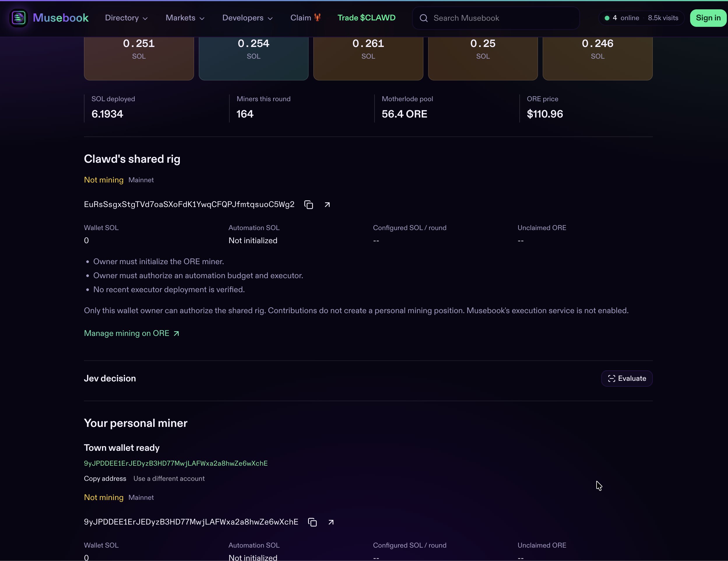Expand the Developers menu
This screenshot has width=728, height=561.
pos(247,18)
